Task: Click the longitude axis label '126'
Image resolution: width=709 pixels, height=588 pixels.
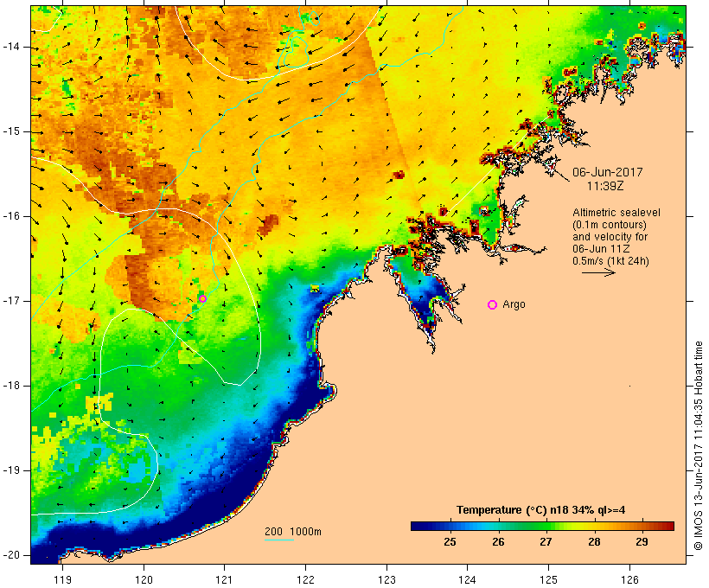Action: pos(629,579)
